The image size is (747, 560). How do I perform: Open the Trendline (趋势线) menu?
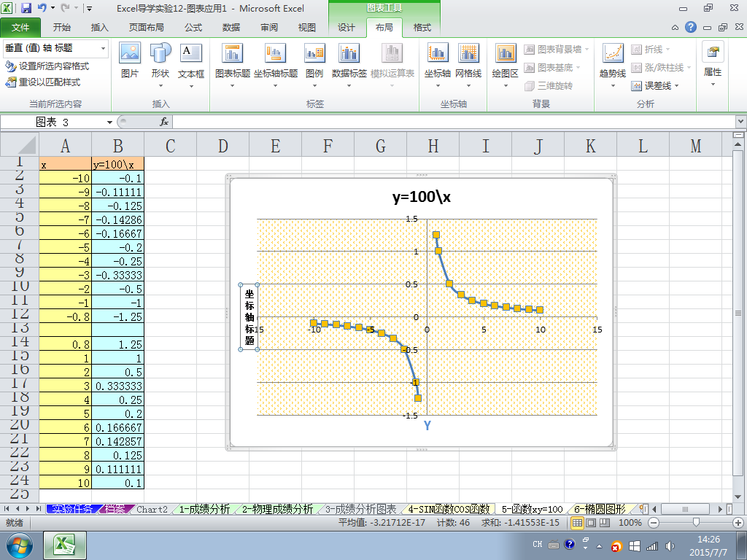click(613, 66)
